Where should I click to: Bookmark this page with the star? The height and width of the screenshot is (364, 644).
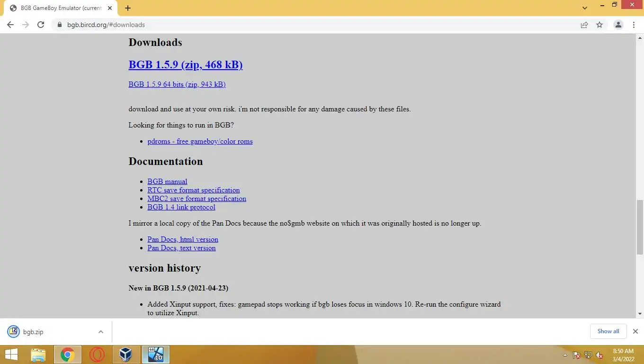pyautogui.click(x=599, y=25)
